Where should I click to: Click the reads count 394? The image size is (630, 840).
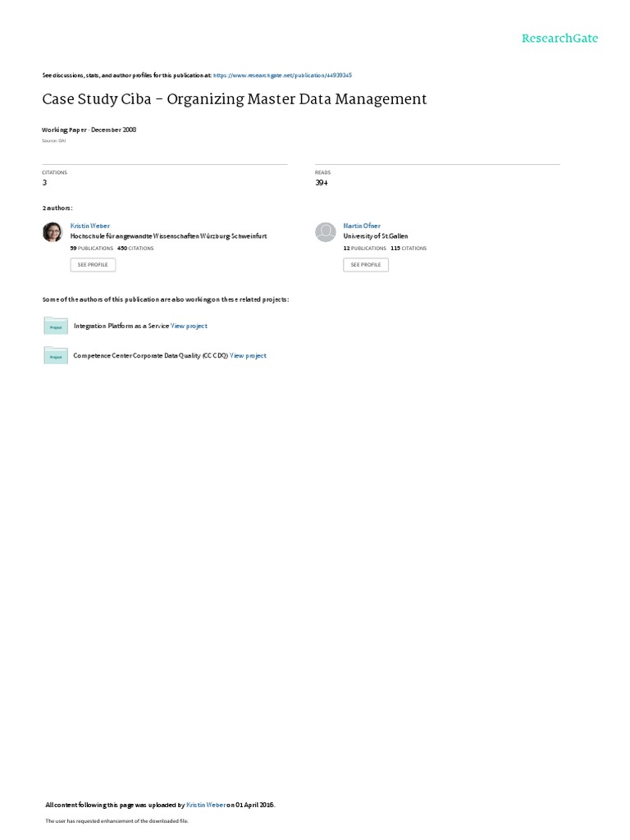pos(322,183)
